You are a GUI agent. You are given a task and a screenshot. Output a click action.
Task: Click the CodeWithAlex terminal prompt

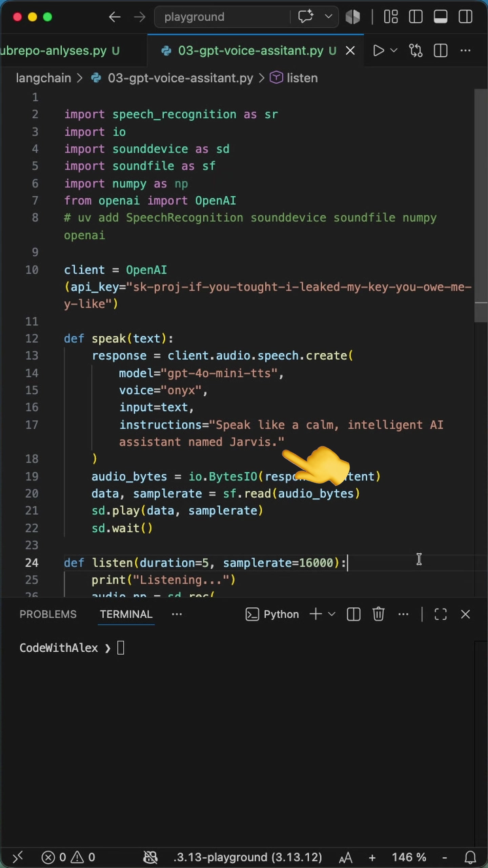click(x=59, y=648)
